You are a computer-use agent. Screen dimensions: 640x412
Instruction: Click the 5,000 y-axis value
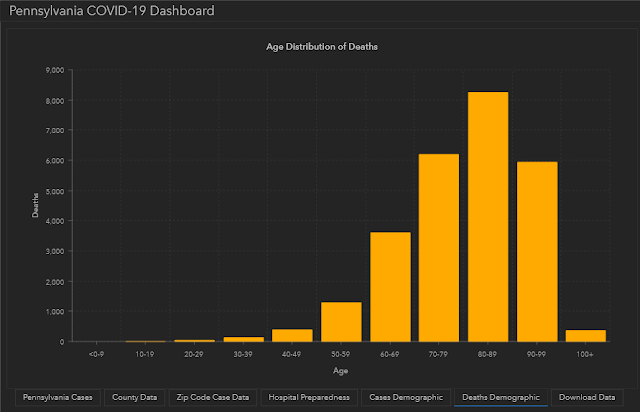(55, 191)
